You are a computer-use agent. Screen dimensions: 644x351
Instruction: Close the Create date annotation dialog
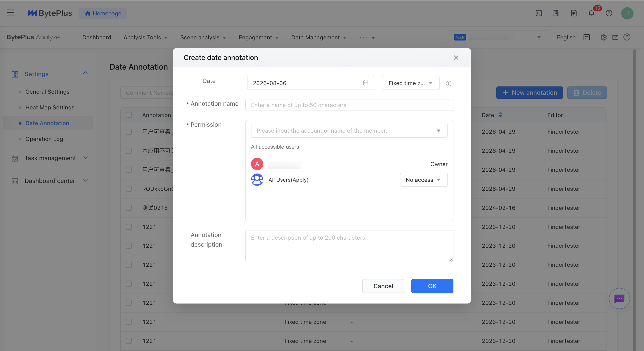click(456, 58)
